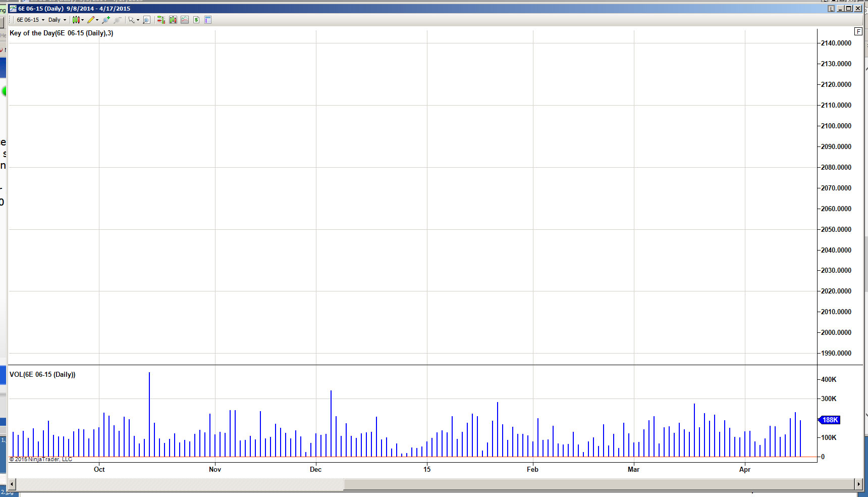
Task: Expand the drawing tools dropdown arrow
Action: (x=97, y=20)
